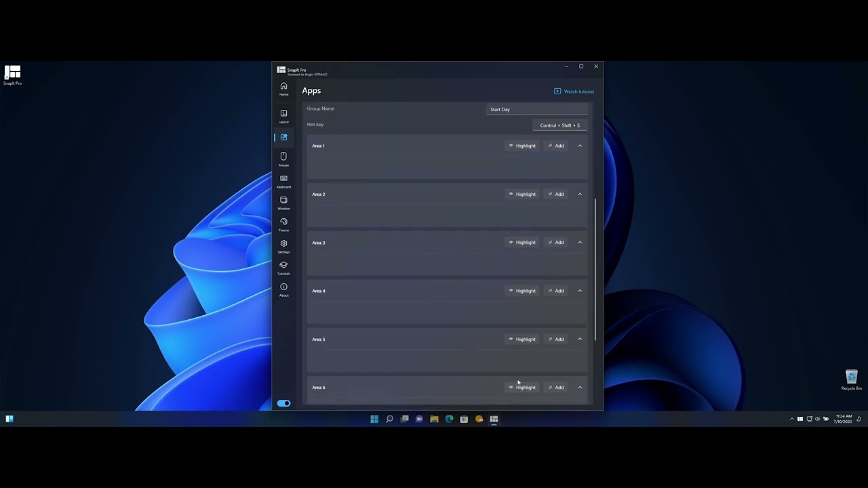Collapse the Area 3 panel chevron
The height and width of the screenshot is (488, 868).
[580, 243]
